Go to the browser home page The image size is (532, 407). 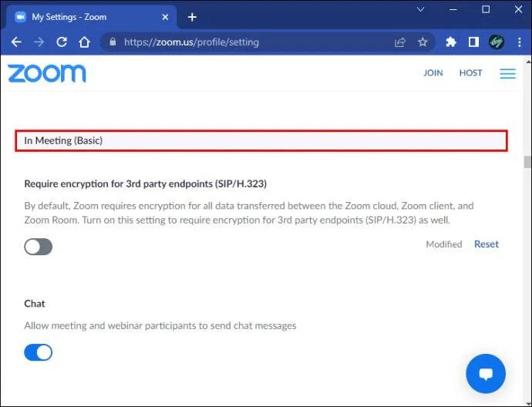[x=84, y=42]
